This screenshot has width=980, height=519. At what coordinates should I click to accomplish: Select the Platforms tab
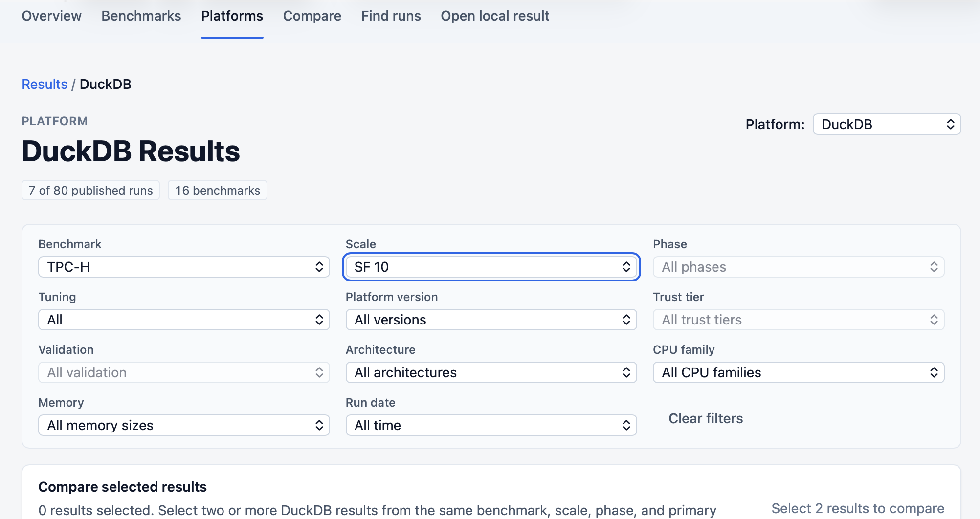[232, 16]
